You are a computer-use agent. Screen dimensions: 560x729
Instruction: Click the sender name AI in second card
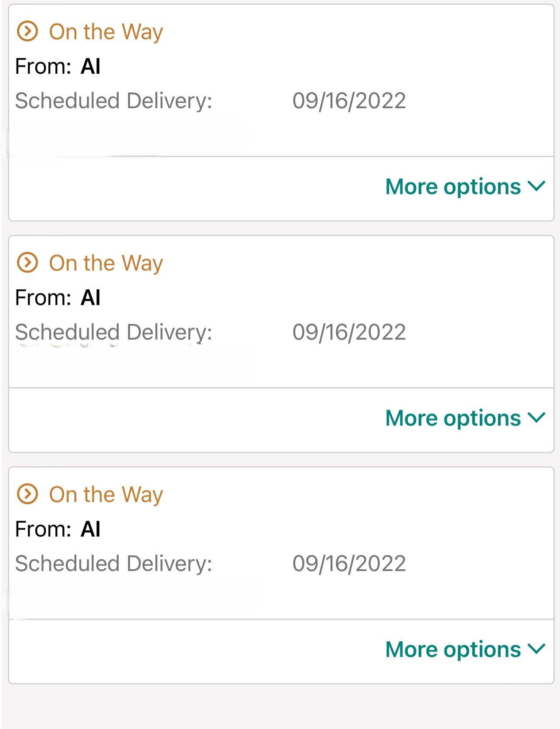[x=91, y=298]
